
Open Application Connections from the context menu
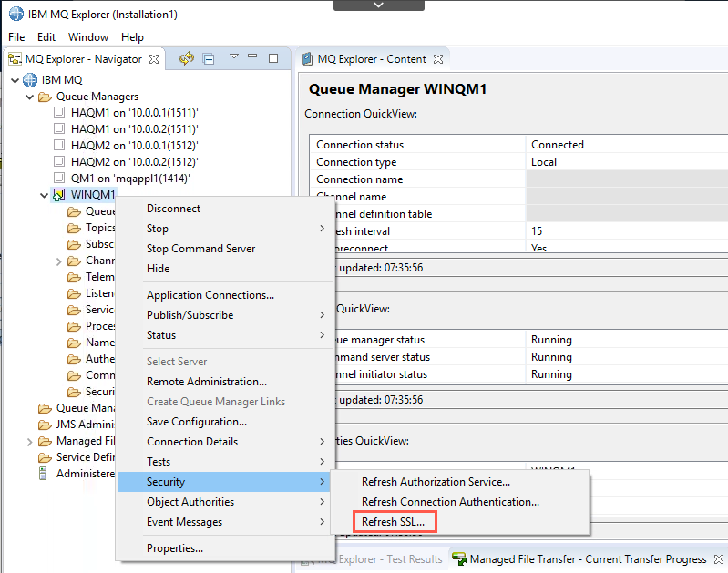[210, 295]
